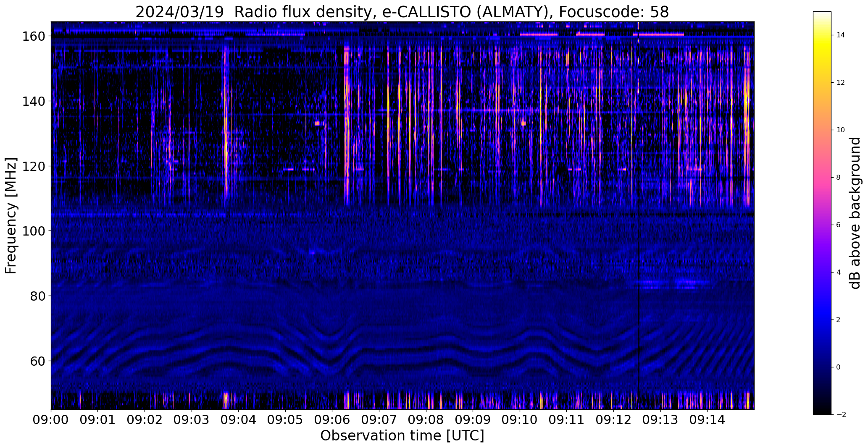
Task: Click colorbar tick label 14
Action: 840,35
